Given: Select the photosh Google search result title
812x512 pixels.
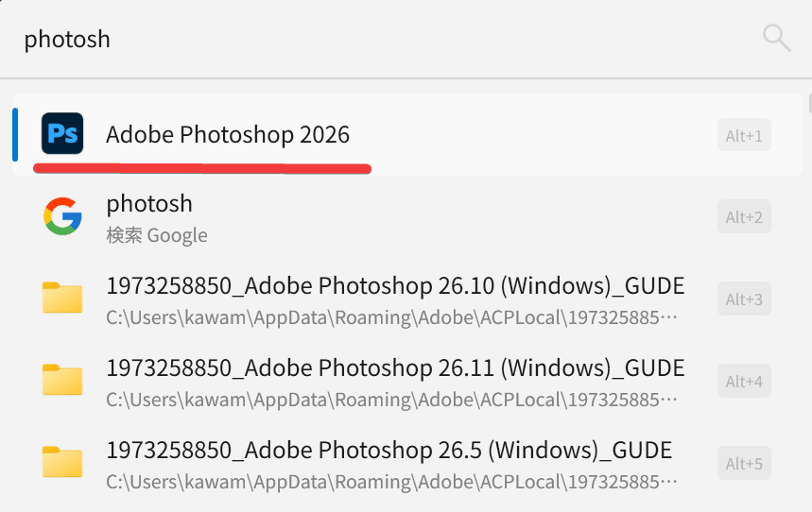Looking at the screenshot, I should click(149, 203).
